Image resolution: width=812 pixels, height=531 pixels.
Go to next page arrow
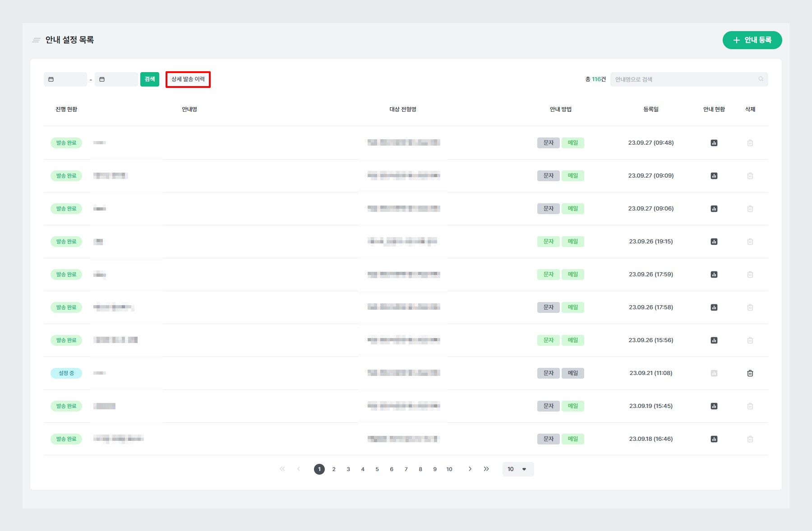[x=470, y=469]
